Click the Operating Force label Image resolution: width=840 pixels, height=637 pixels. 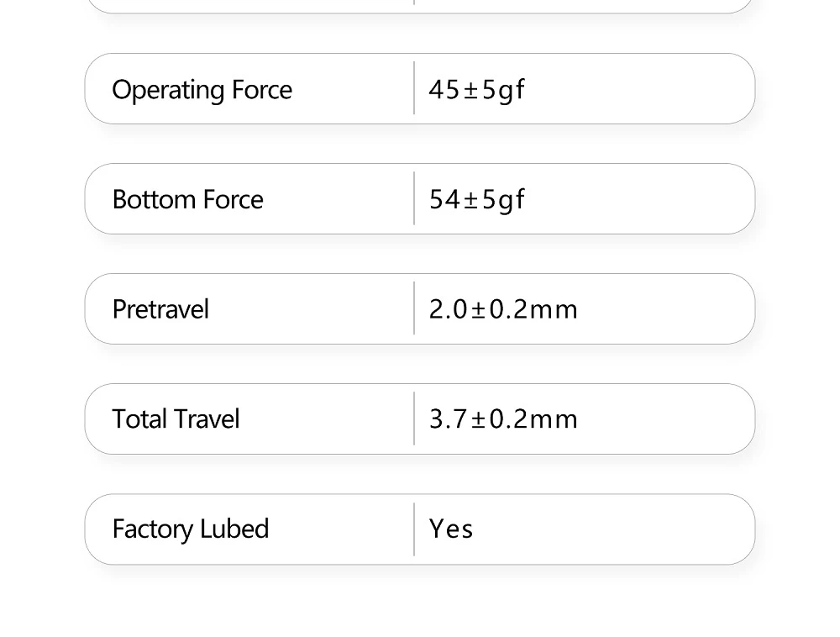[x=202, y=90]
